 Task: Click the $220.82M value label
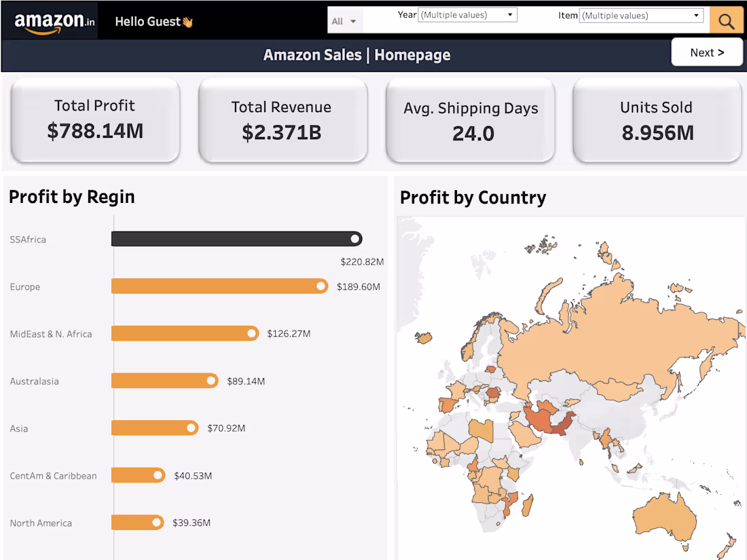361,261
